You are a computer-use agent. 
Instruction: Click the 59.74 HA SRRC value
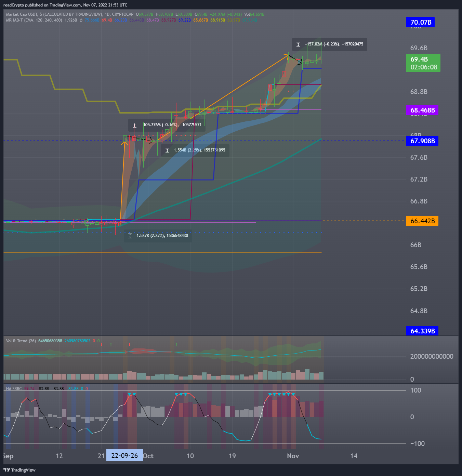(x=29, y=389)
